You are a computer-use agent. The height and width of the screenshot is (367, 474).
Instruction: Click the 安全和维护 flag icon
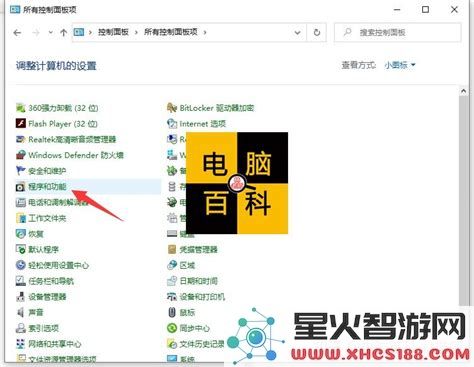pyautogui.click(x=21, y=171)
